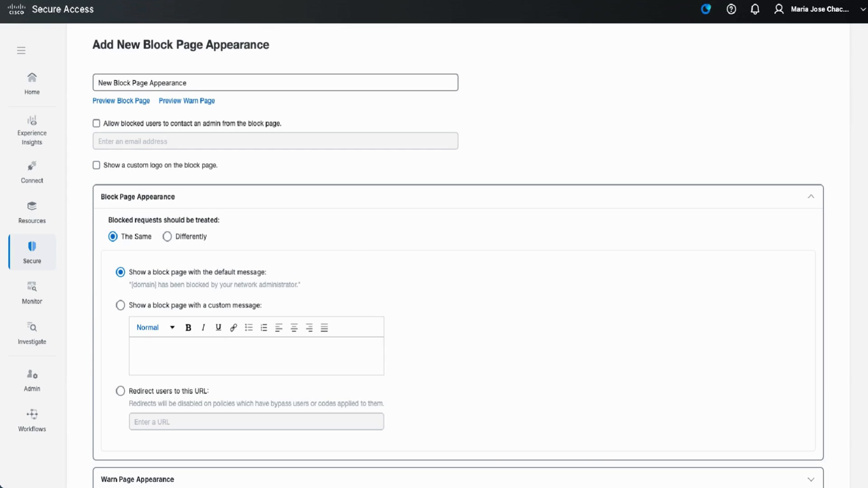Justify text in editor
The height and width of the screenshot is (488, 868).
coord(324,328)
